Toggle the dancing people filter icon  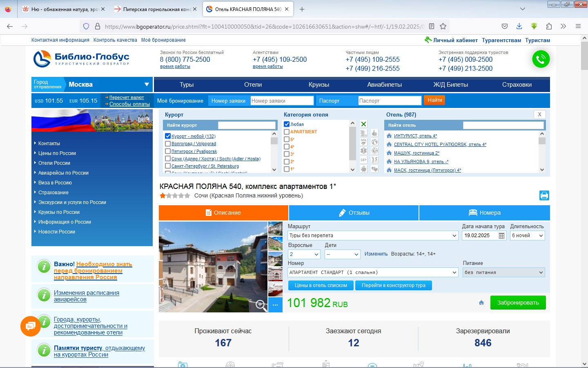[374, 160]
